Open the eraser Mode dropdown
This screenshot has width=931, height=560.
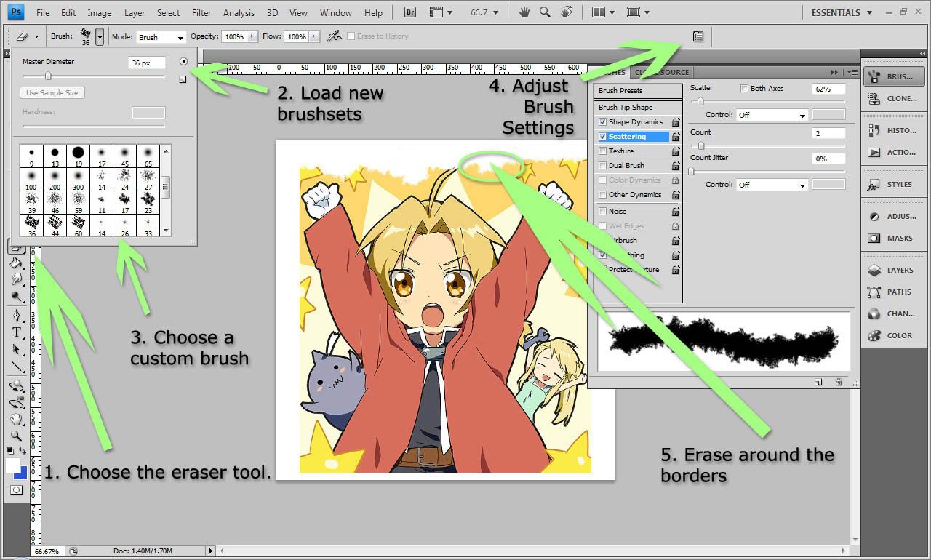coord(160,37)
